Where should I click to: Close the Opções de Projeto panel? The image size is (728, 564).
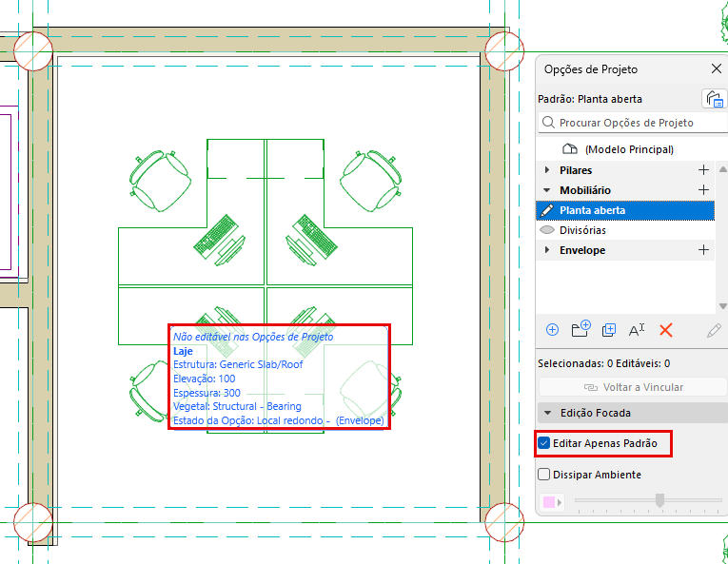point(716,69)
